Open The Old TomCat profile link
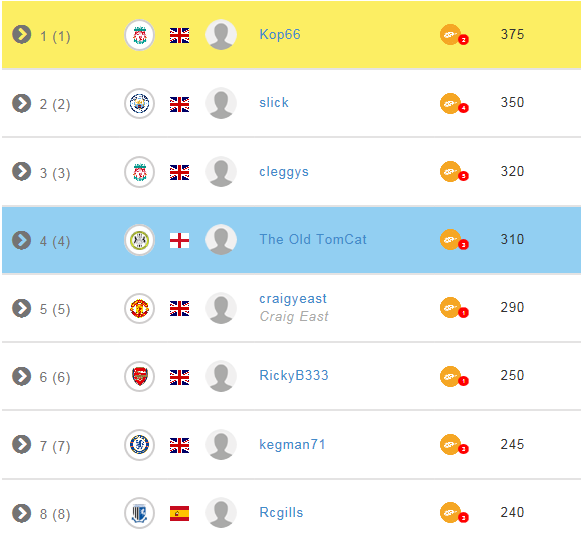581x545 pixels. pyautogui.click(x=313, y=239)
